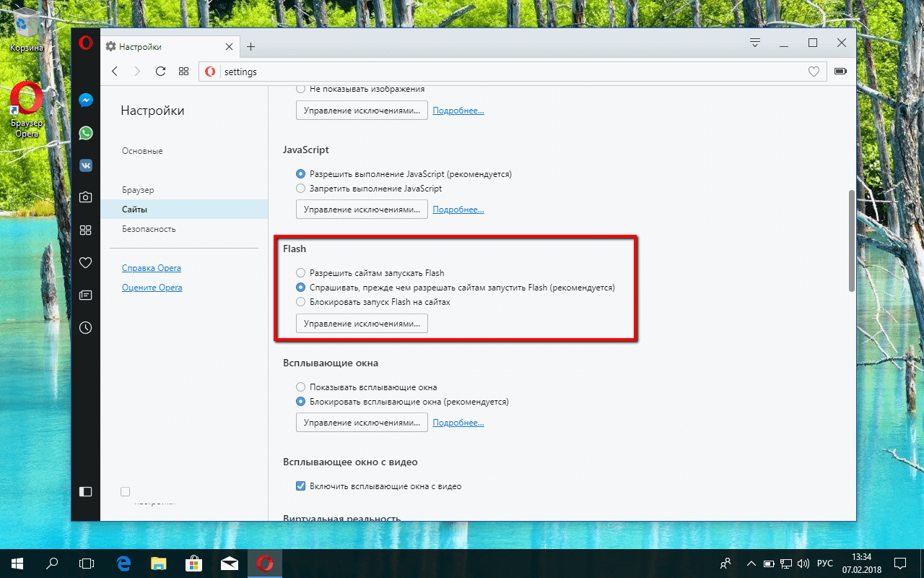The height and width of the screenshot is (578, 924).
Task: Switch input language via РУС indicator
Action: 824,563
